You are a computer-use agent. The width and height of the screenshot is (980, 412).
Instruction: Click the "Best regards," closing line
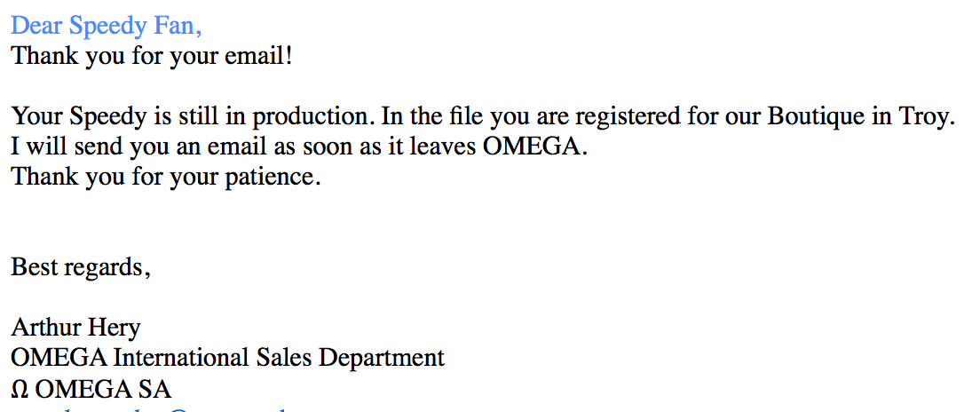tap(81, 267)
